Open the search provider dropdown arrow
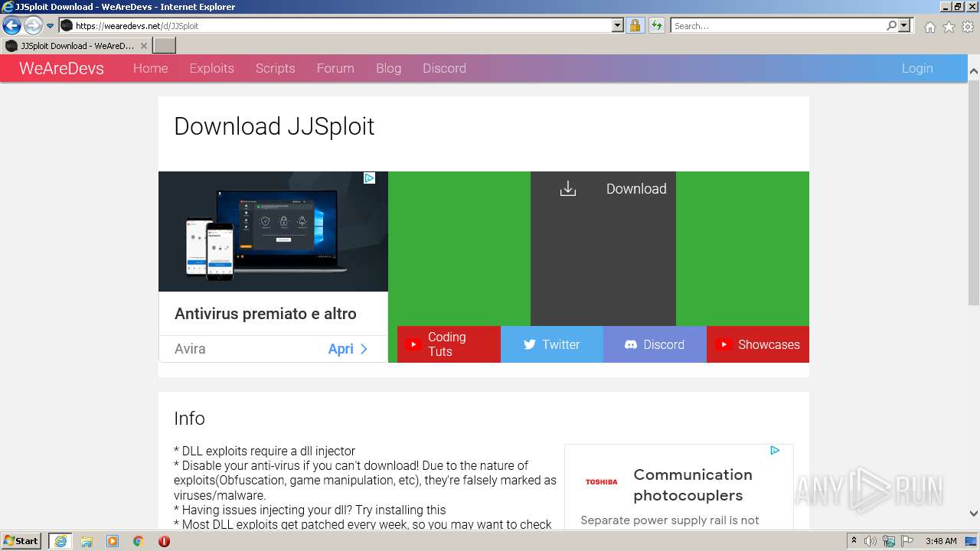980x551 pixels. pos(904,25)
